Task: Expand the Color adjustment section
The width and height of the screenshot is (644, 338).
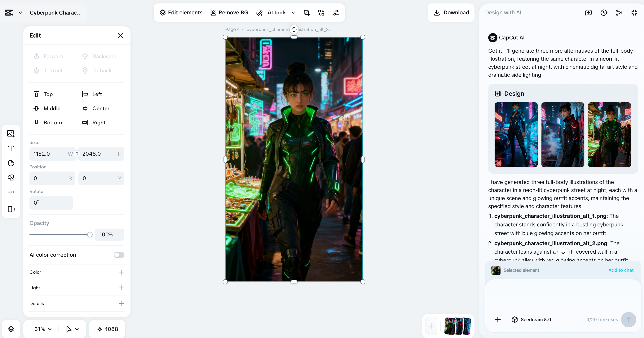Action: tap(121, 272)
